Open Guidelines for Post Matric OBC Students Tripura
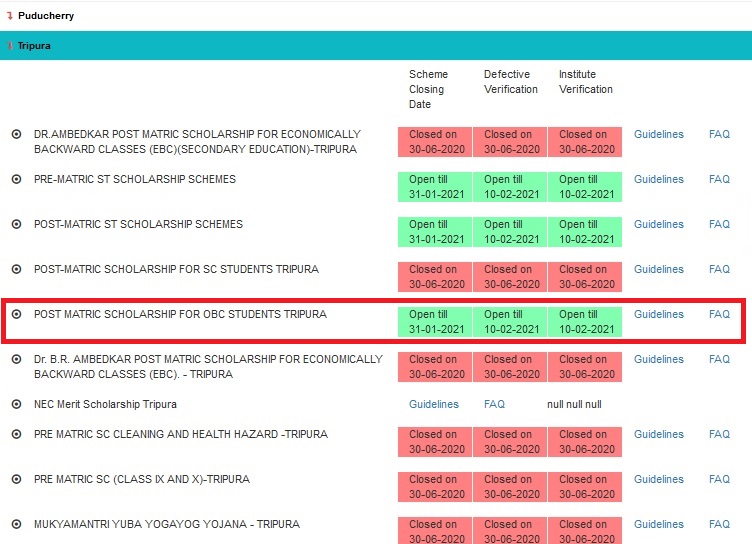The width and height of the screenshot is (752, 544). point(658,315)
